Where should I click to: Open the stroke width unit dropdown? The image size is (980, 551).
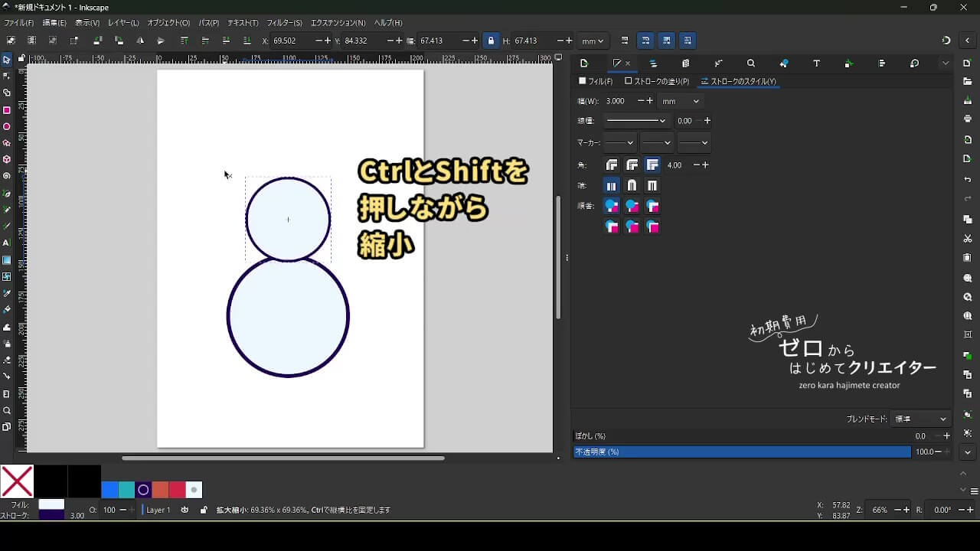[x=681, y=101]
